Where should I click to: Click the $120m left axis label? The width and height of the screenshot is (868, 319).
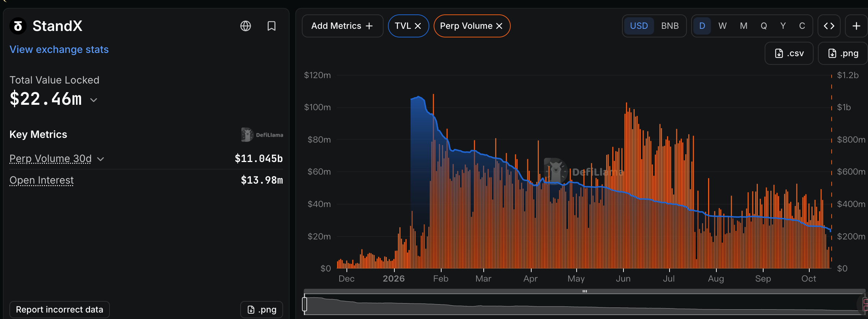pos(317,75)
